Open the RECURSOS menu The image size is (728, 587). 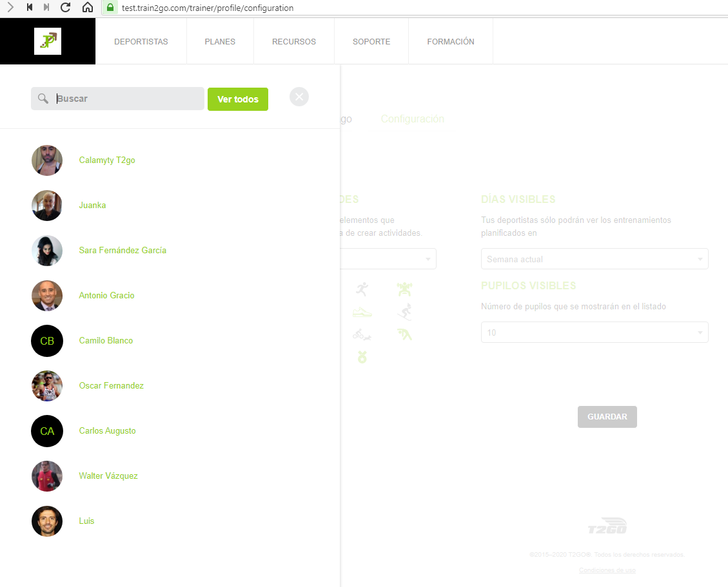(293, 41)
